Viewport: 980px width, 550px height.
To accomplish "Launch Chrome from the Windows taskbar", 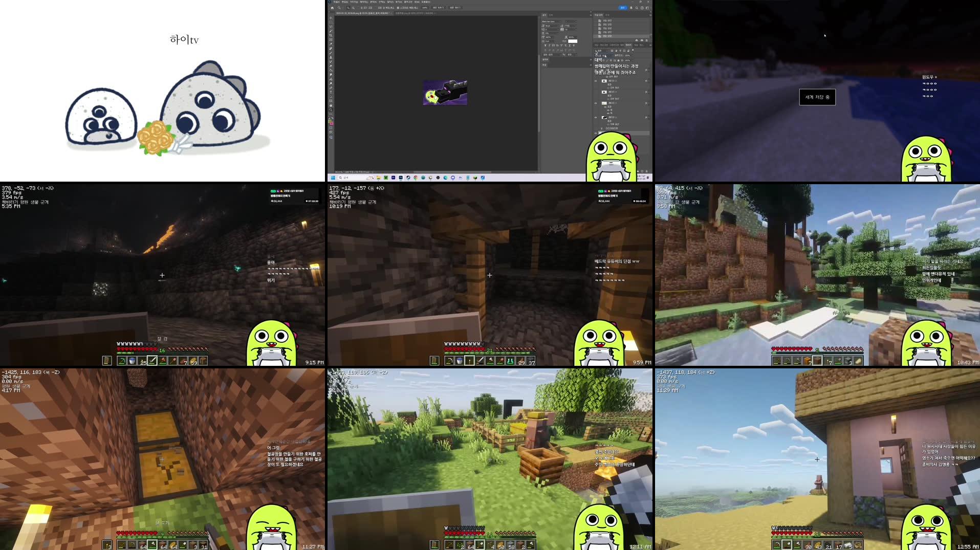I will click(x=415, y=178).
